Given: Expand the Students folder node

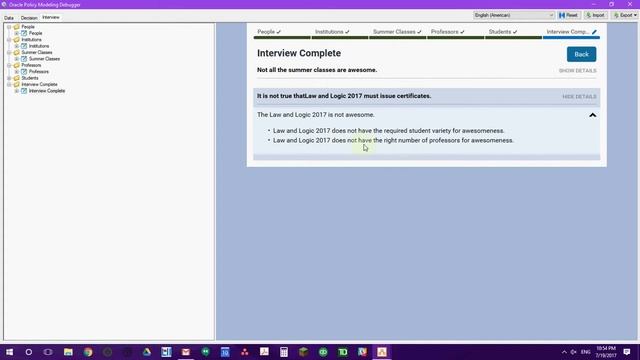Looking at the screenshot, I should (9, 78).
